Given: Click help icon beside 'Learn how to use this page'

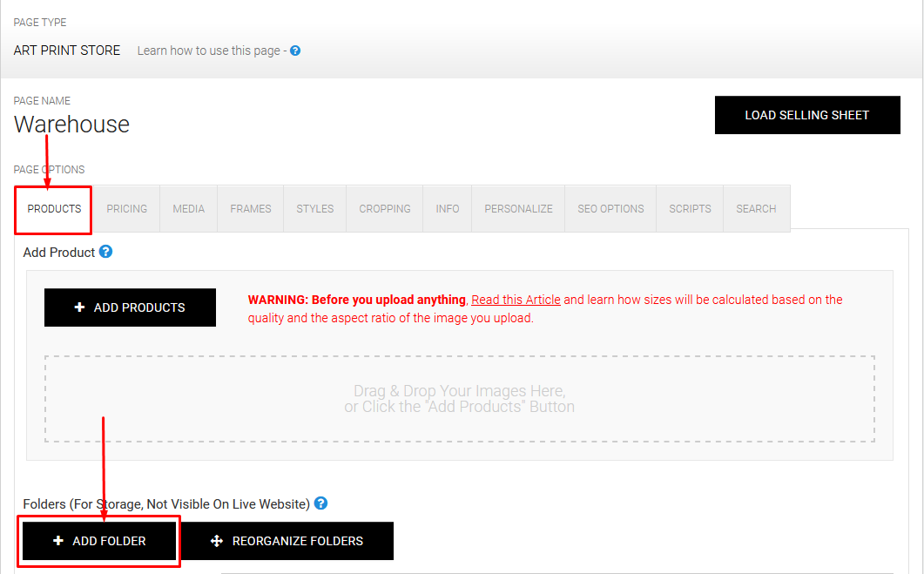Looking at the screenshot, I should tap(295, 51).
